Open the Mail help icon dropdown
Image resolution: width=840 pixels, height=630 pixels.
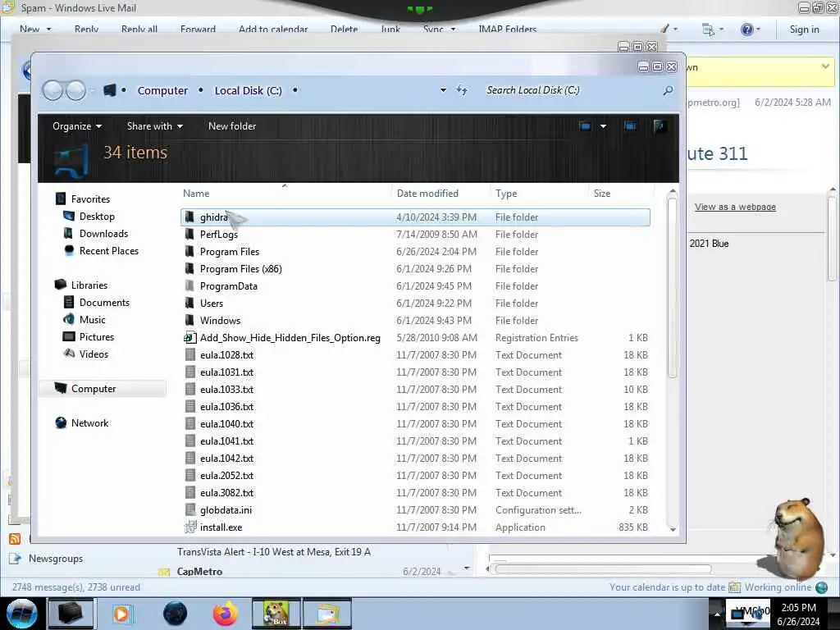tap(751, 29)
